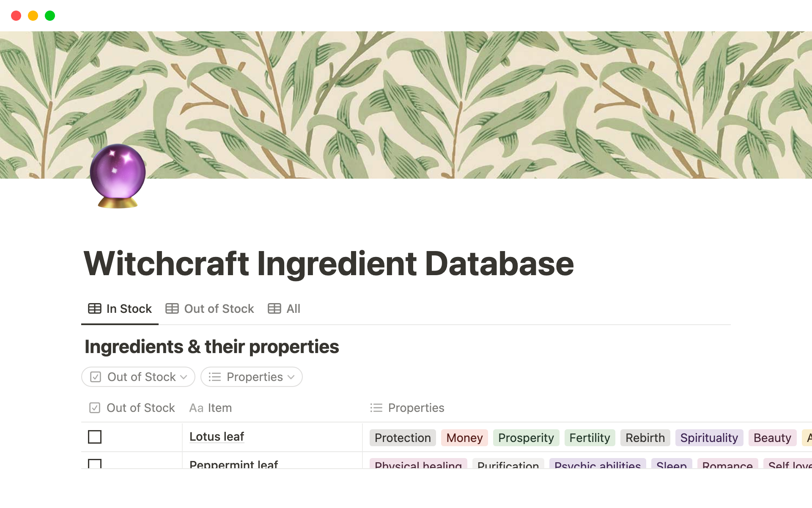This screenshot has width=812, height=508.
Task: Click the purple Spirituality property tag
Action: [x=709, y=438]
